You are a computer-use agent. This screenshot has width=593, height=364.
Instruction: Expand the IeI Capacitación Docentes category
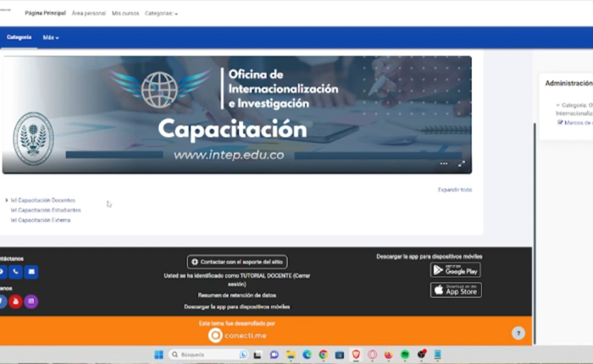pyautogui.click(x=7, y=200)
